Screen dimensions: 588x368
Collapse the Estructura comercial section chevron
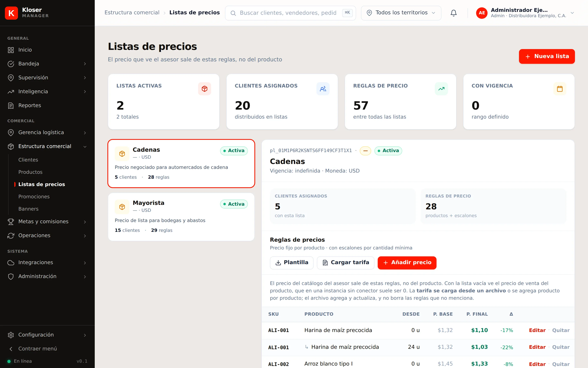click(85, 147)
